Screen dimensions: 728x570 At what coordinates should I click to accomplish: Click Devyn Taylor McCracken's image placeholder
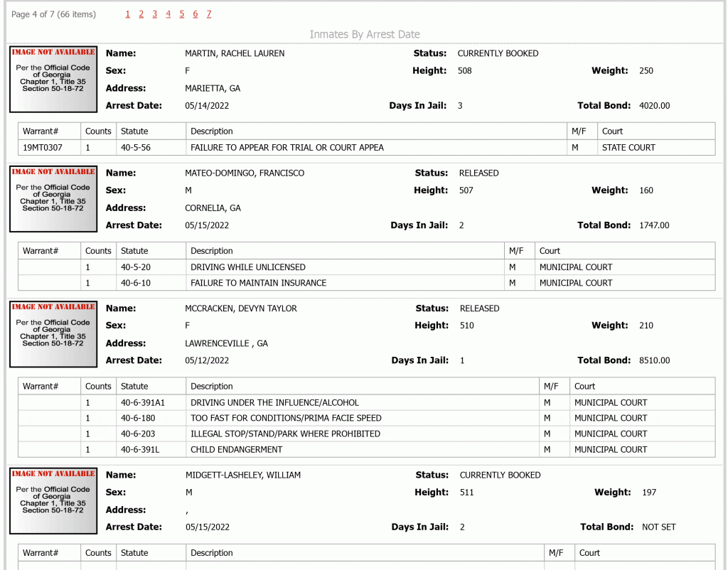coord(53,334)
